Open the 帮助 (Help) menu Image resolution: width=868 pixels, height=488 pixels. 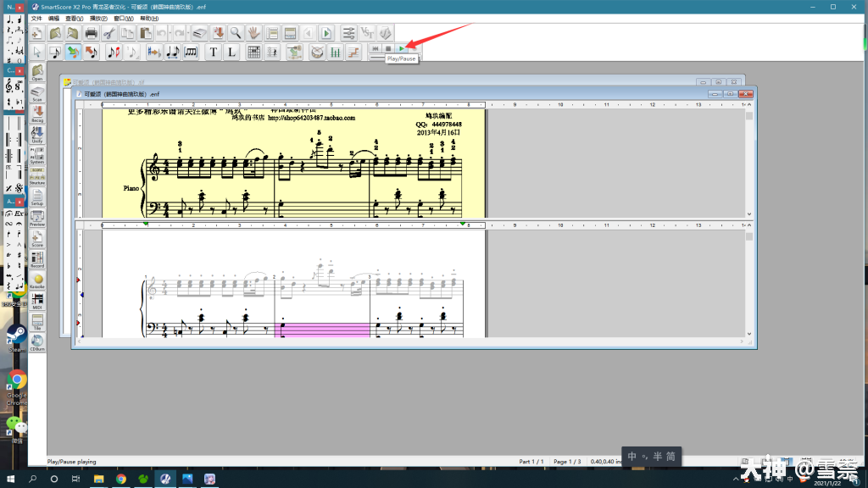coord(148,18)
